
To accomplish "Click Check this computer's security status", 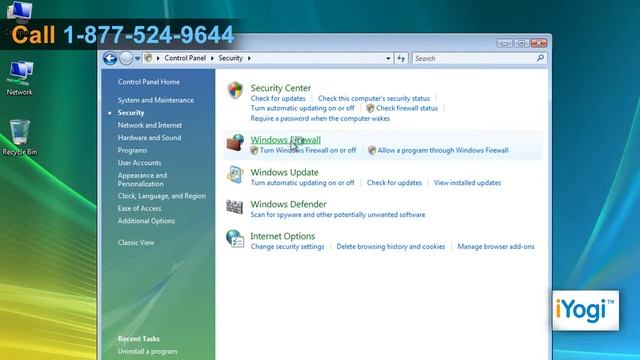I will point(373,98).
